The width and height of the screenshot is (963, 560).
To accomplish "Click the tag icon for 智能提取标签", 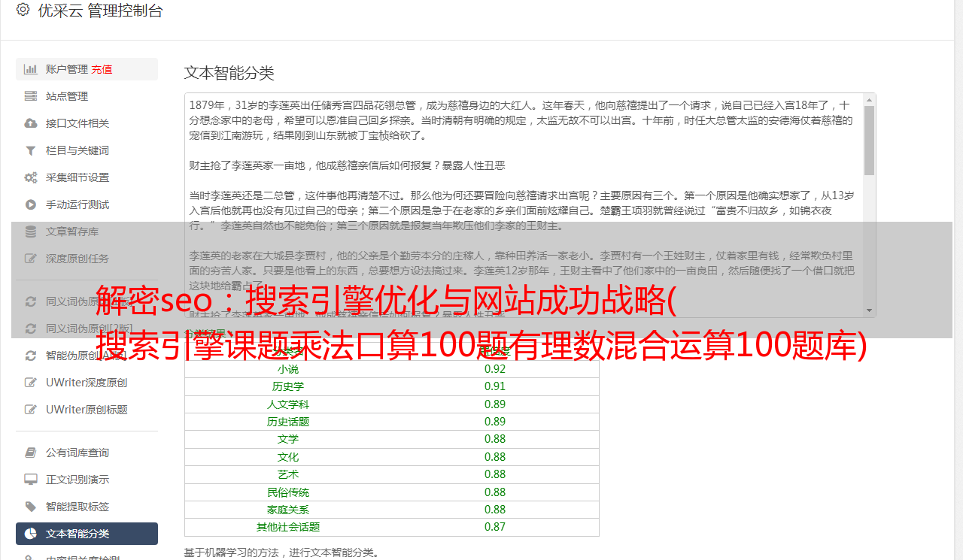I will 31,507.
